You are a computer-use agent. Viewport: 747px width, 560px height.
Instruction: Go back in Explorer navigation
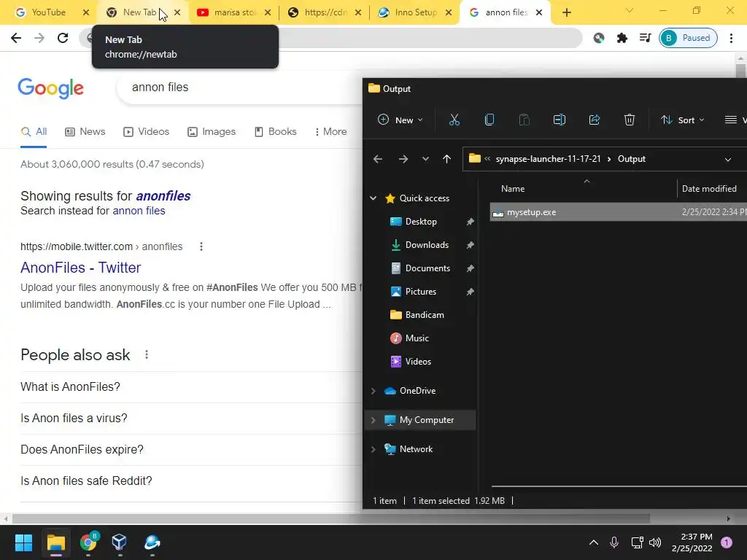(378, 159)
